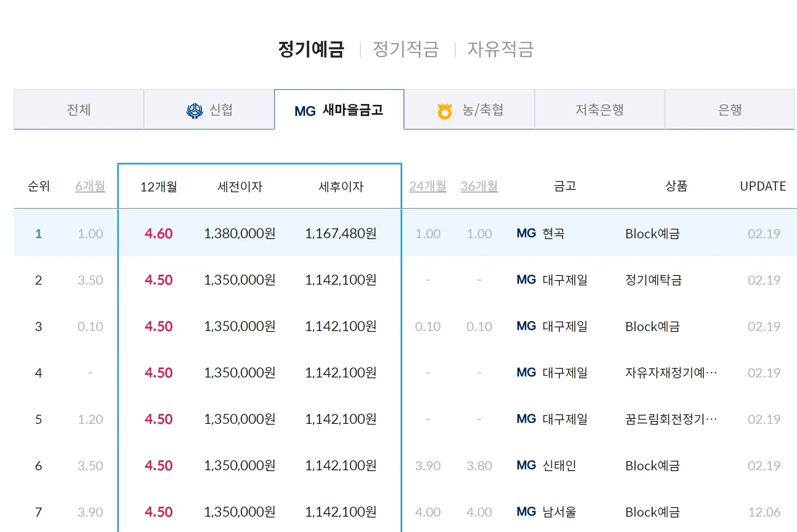Switch to the 자유적금 tab
This screenshot has width=797, height=532.
[x=500, y=49]
